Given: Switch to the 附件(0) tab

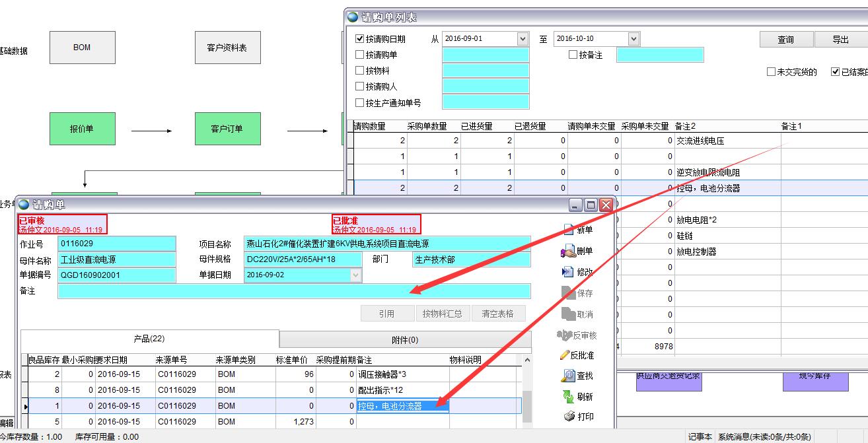Looking at the screenshot, I should [x=405, y=340].
